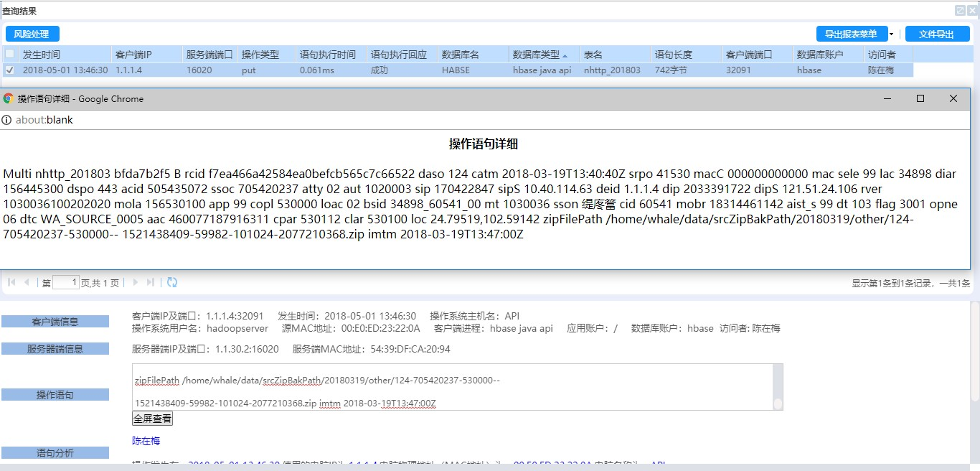Click the 发生时间 column header
The image size is (980, 471).
pyautogui.click(x=42, y=55)
